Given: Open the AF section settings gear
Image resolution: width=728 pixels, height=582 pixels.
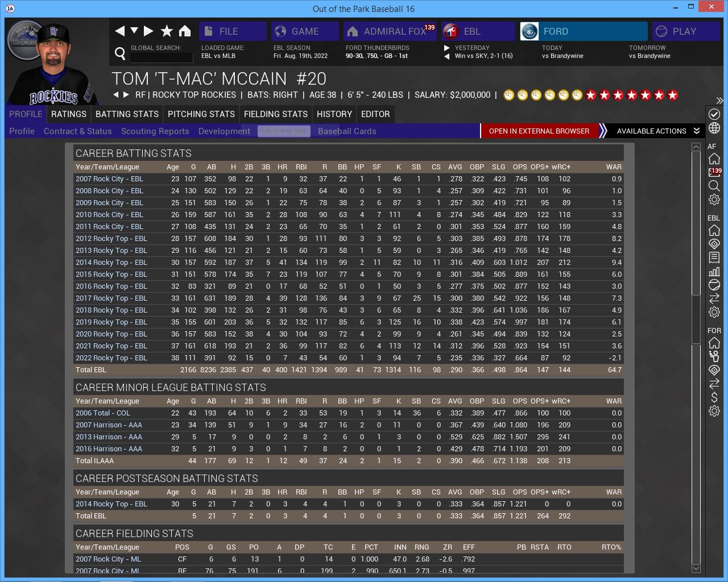Looking at the screenshot, I should coord(714,199).
